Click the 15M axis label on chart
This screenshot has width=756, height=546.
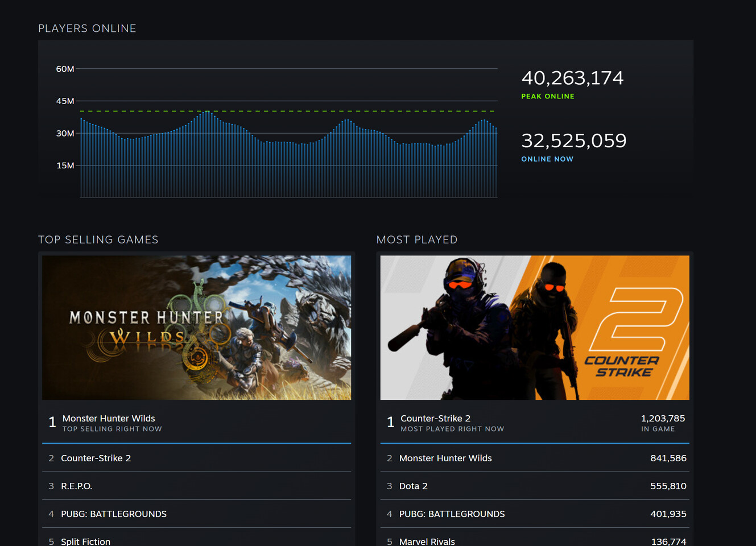click(65, 166)
